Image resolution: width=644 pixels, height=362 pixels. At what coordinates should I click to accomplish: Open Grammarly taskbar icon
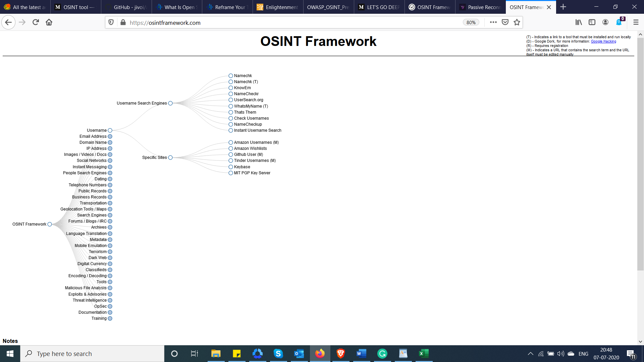pyautogui.click(x=382, y=354)
